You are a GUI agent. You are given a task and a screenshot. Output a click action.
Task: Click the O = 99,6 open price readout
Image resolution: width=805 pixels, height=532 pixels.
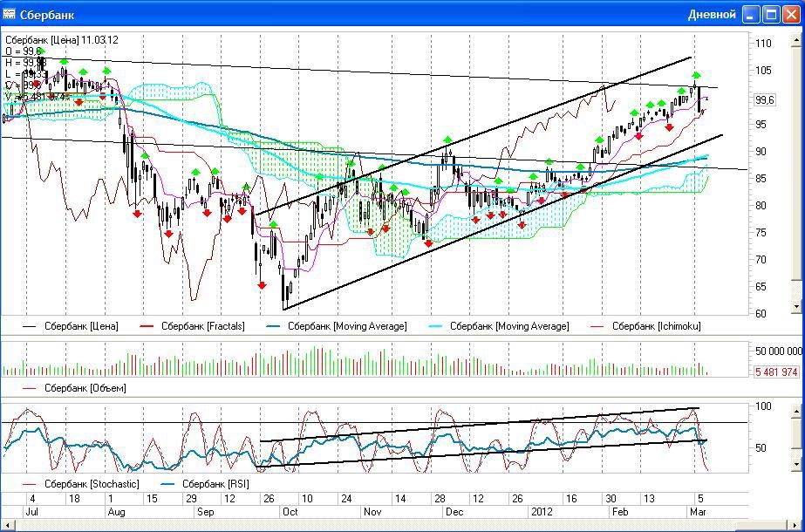[23, 51]
